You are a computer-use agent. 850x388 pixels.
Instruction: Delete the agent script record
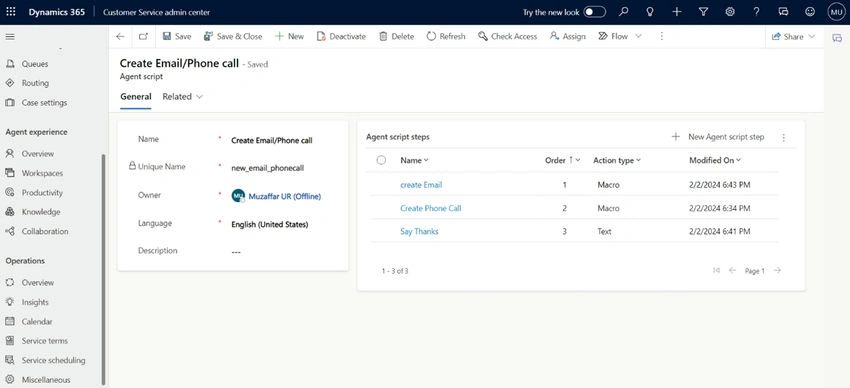396,36
